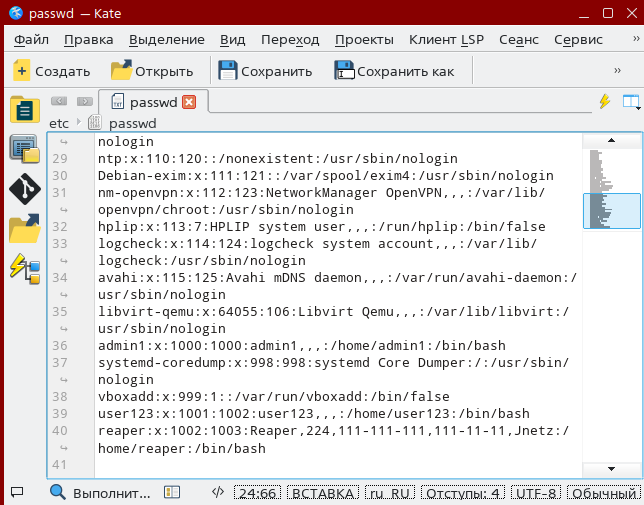Click the etc breadcrumb chevron
The width and height of the screenshot is (644, 505).
click(x=79, y=122)
